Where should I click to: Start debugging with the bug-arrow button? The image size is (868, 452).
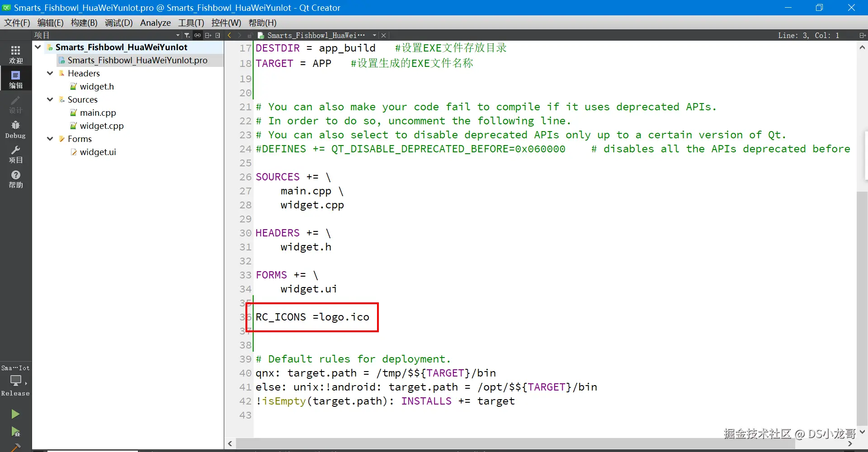pos(15,432)
